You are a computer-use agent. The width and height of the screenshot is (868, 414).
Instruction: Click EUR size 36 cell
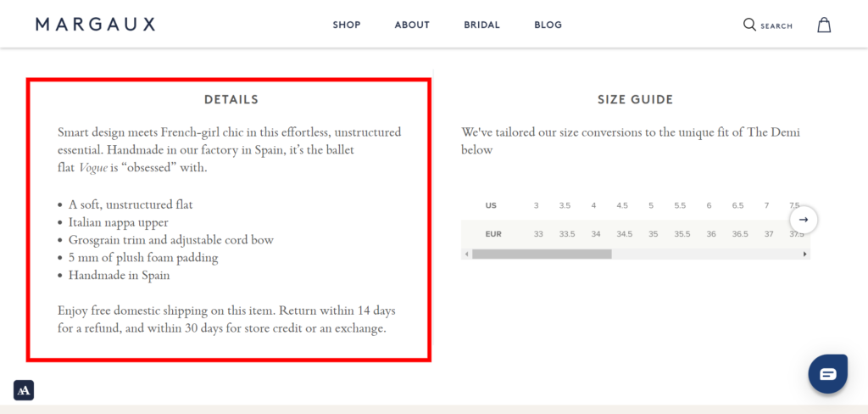[x=711, y=234]
